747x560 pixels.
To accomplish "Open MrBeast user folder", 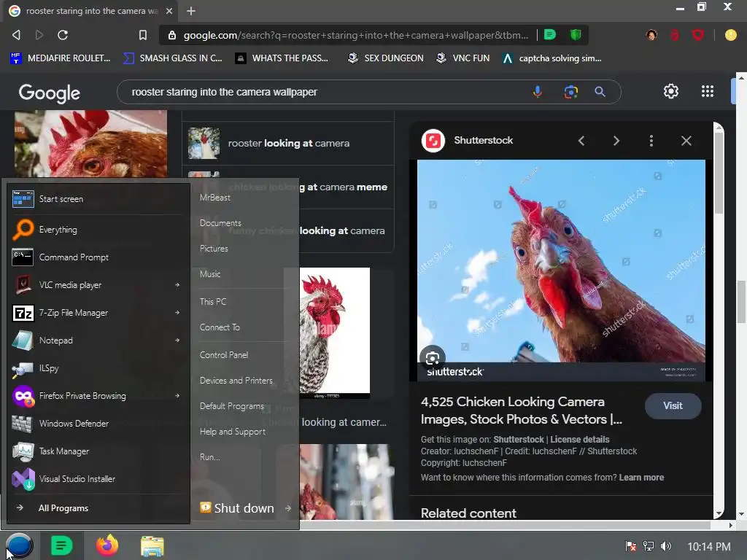I will pyautogui.click(x=215, y=198).
